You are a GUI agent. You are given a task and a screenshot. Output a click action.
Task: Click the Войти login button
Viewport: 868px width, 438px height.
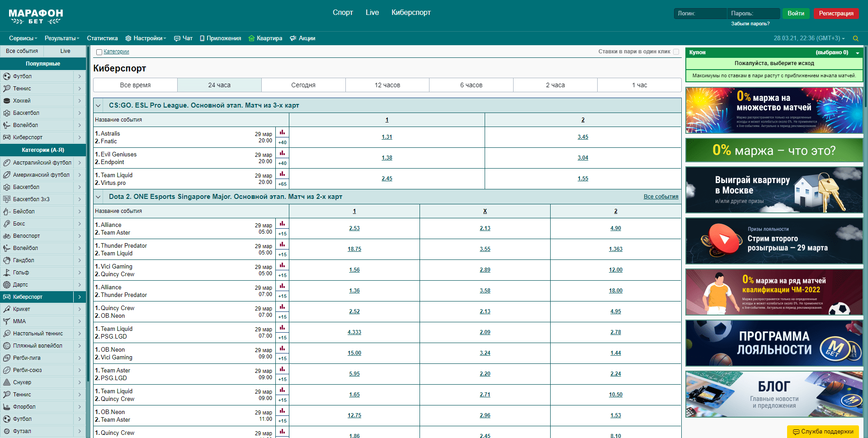(x=796, y=14)
